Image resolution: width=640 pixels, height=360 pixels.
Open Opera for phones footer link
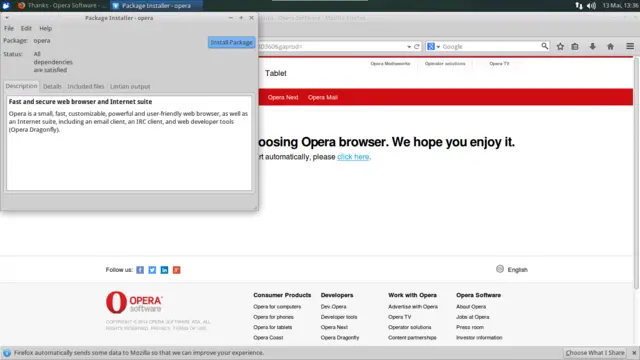pyautogui.click(x=273, y=317)
